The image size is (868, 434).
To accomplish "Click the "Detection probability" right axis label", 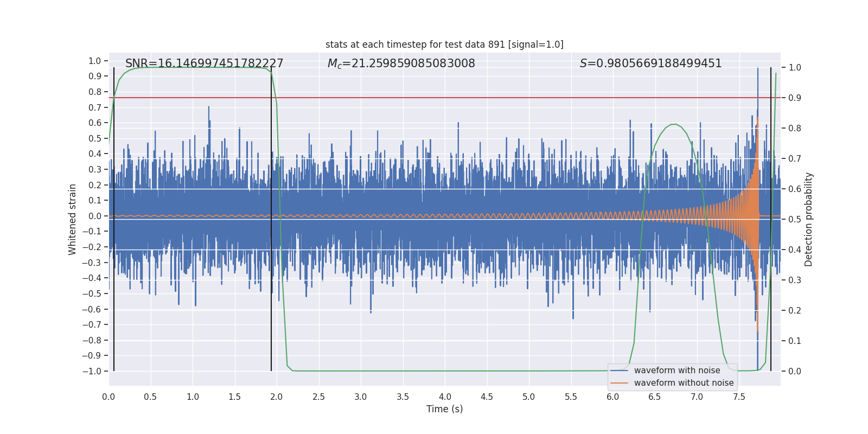I will [x=809, y=219].
